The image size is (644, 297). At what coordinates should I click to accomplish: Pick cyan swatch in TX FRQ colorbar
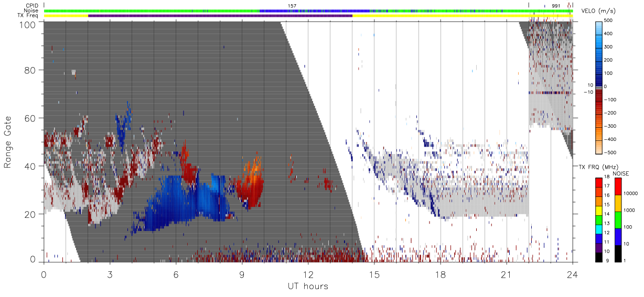pos(599,229)
